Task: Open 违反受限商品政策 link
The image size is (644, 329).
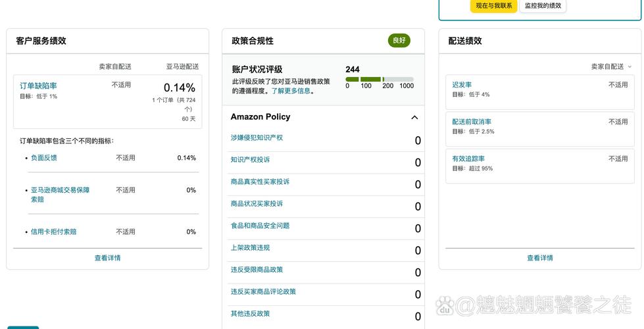Action: click(x=257, y=269)
